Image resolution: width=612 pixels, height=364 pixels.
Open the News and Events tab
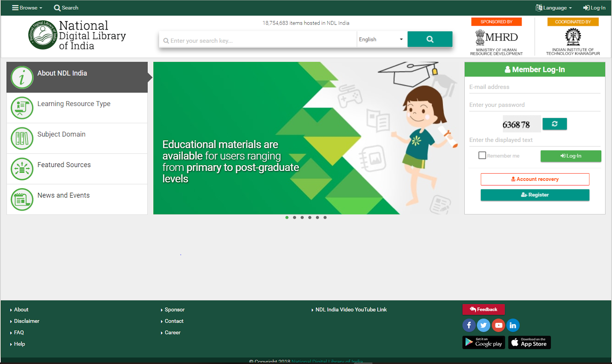point(77,200)
